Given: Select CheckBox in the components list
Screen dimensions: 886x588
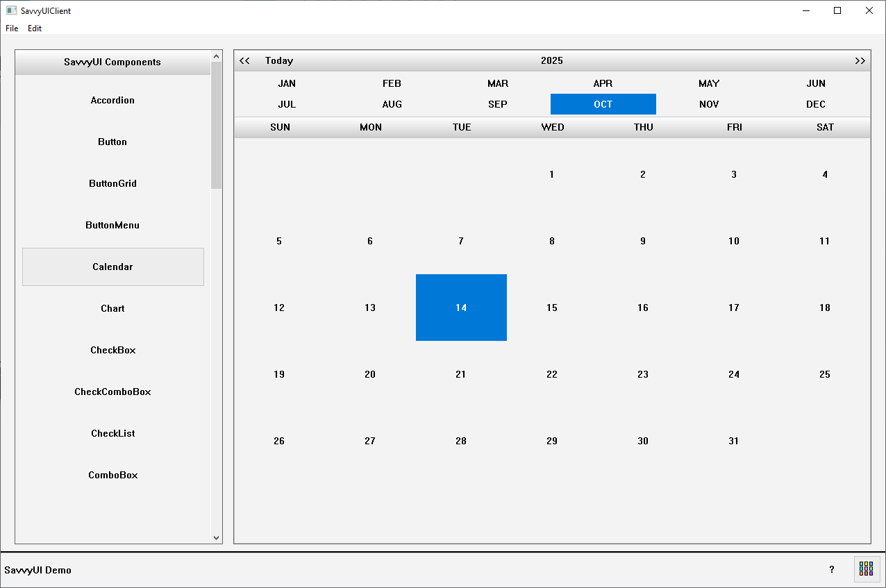Looking at the screenshot, I should (112, 350).
